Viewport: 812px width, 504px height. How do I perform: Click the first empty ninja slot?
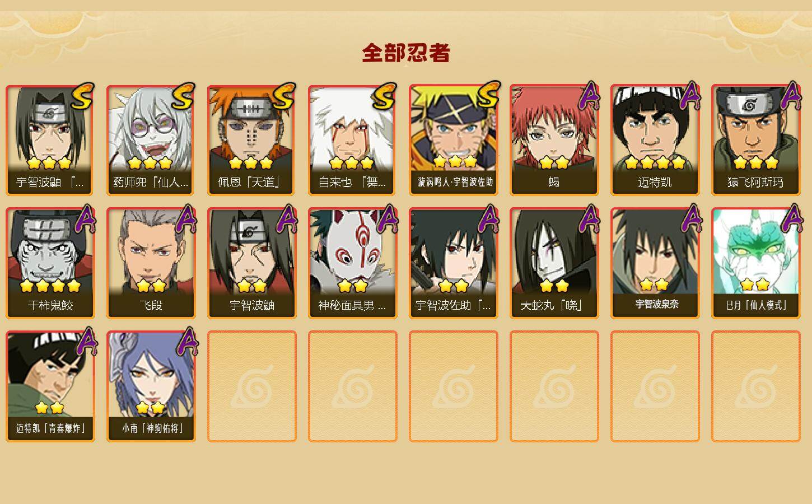coord(251,386)
